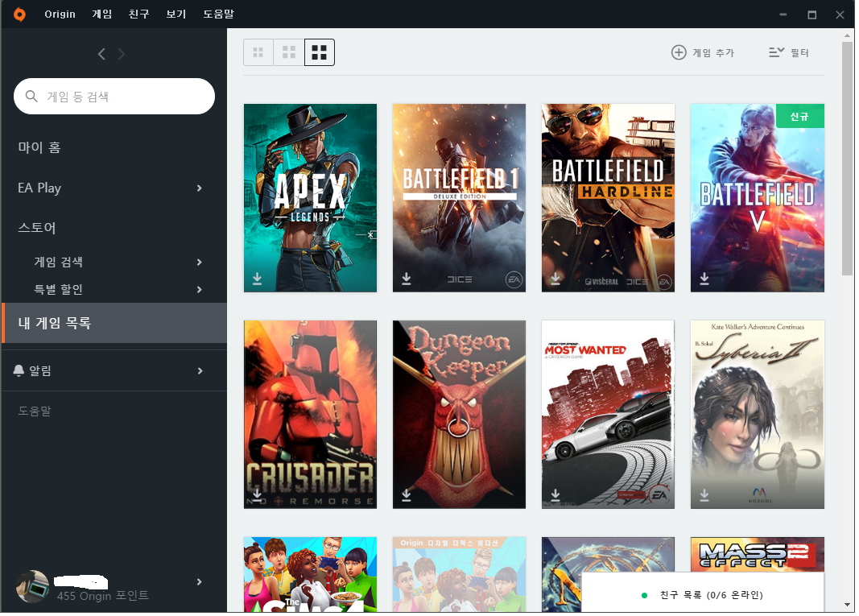
Task: Go to 마이 홈
Action: [x=39, y=147]
